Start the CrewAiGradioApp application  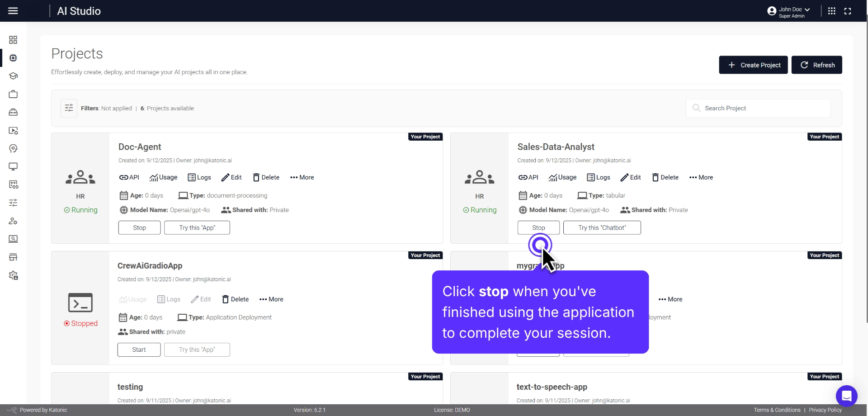[139, 350]
